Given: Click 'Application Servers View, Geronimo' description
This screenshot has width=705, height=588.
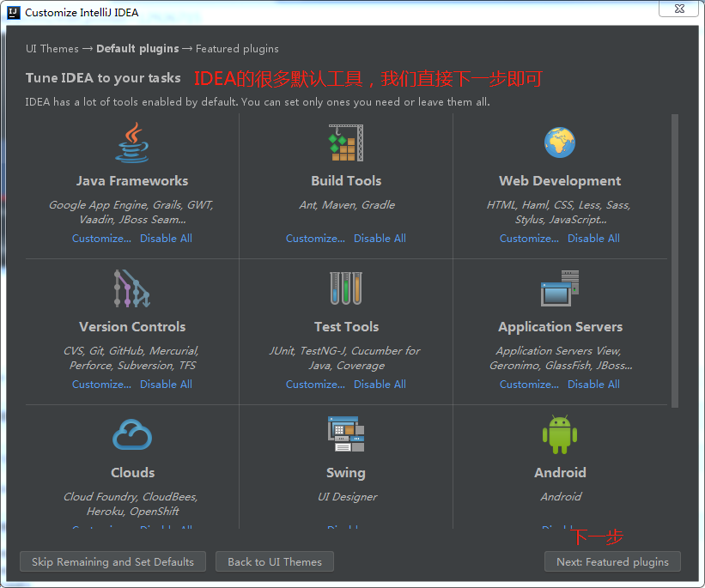Looking at the screenshot, I should coord(561,358).
